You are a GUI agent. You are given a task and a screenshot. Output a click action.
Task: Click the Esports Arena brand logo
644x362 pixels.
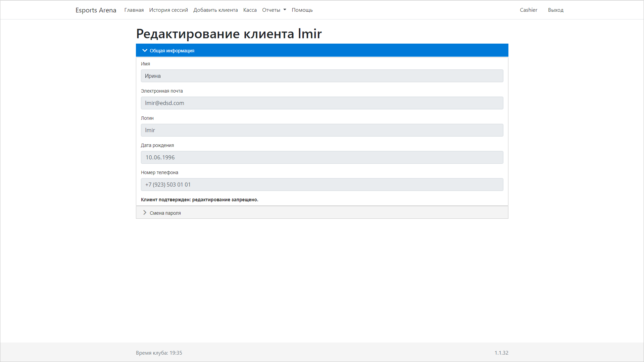(x=96, y=10)
